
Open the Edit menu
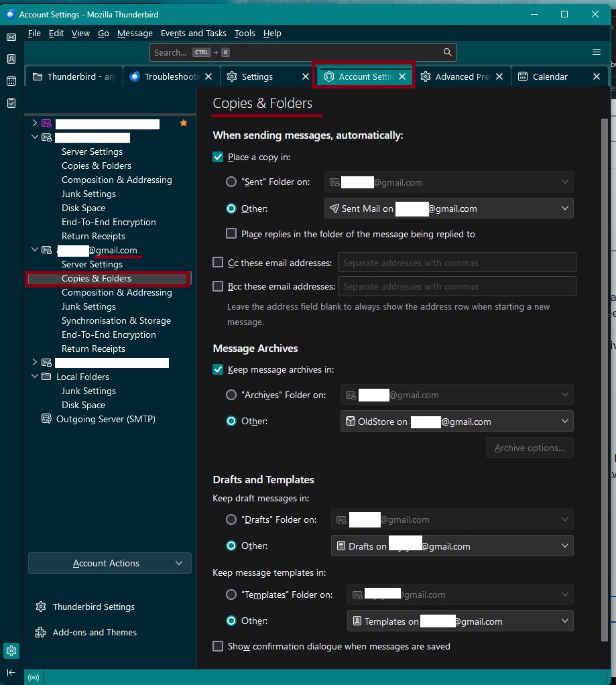pyautogui.click(x=56, y=34)
